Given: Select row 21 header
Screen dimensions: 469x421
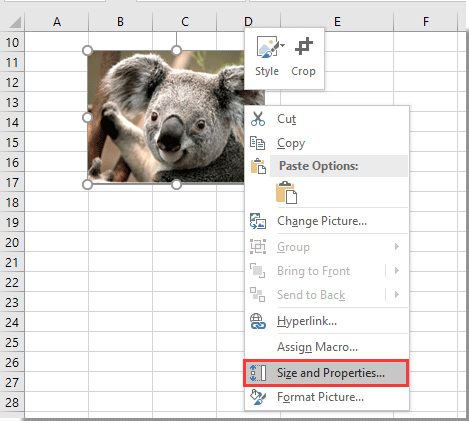Looking at the screenshot, I should [x=12, y=262].
